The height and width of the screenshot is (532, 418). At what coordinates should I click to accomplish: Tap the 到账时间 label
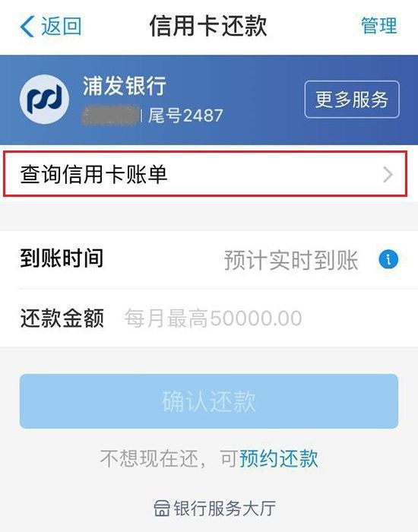point(62,258)
